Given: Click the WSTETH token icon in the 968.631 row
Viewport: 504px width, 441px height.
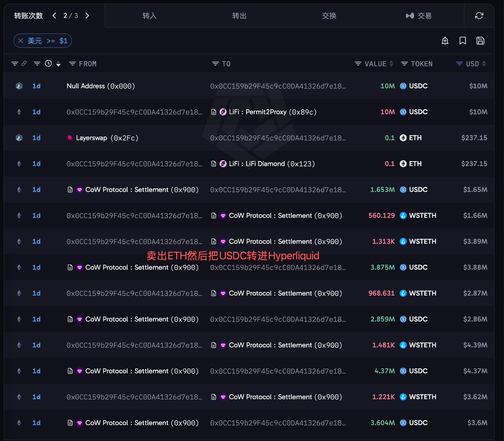Looking at the screenshot, I should (403, 293).
